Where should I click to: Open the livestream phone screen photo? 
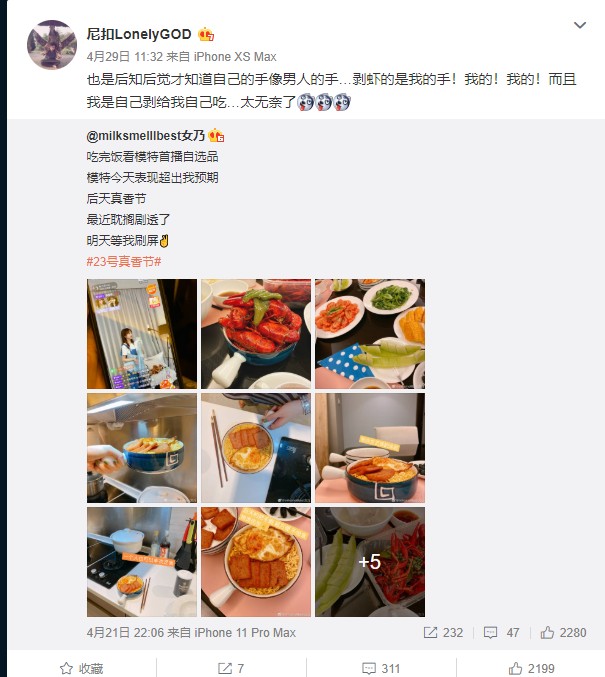click(142, 334)
